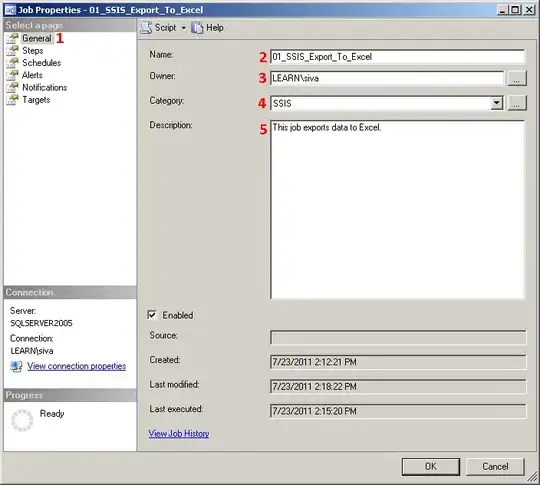Click the Script toolbar icon
The height and width of the screenshot is (485, 540).
click(146, 28)
